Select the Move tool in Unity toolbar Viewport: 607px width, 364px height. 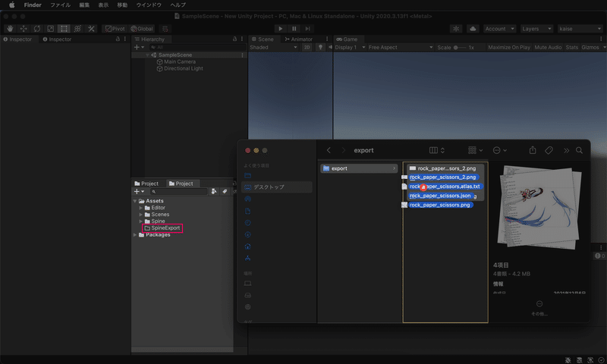tap(24, 29)
